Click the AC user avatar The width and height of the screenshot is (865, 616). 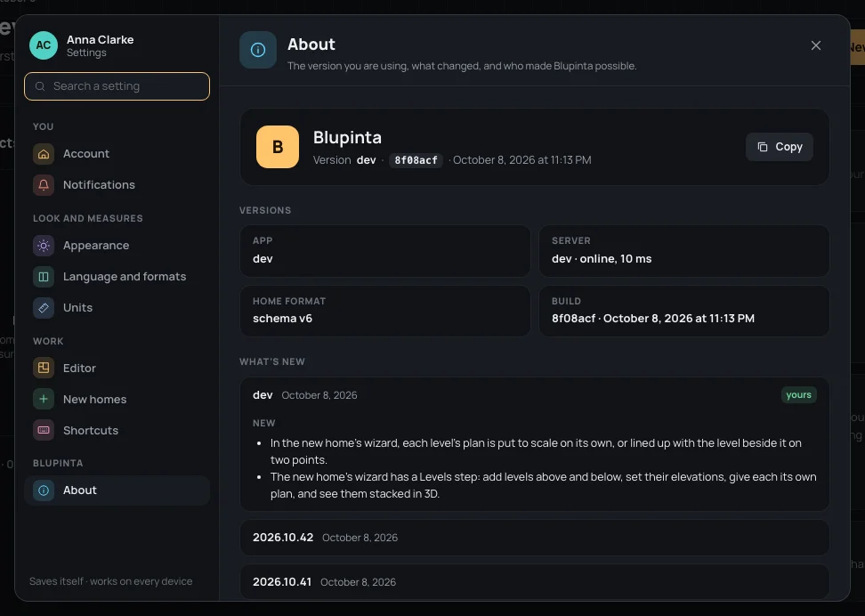[x=44, y=45]
